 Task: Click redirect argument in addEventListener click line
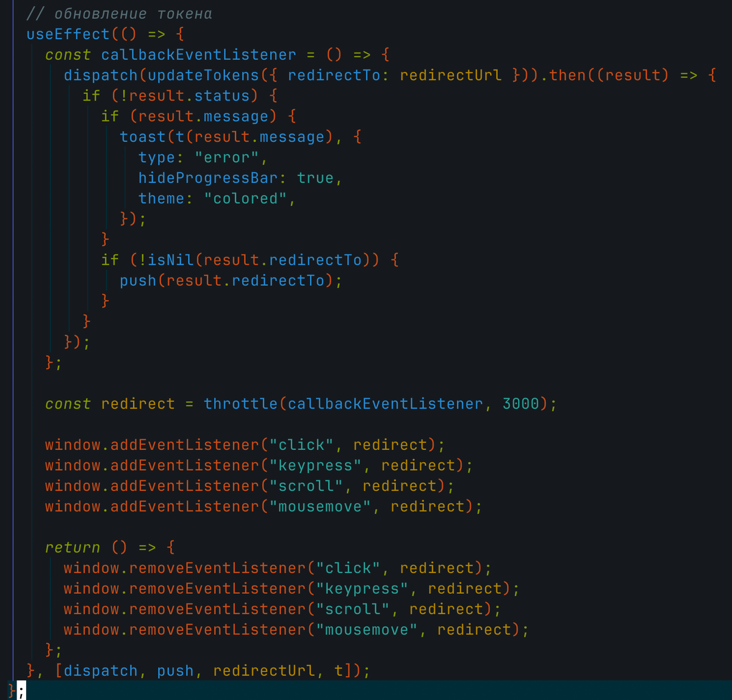tap(390, 445)
